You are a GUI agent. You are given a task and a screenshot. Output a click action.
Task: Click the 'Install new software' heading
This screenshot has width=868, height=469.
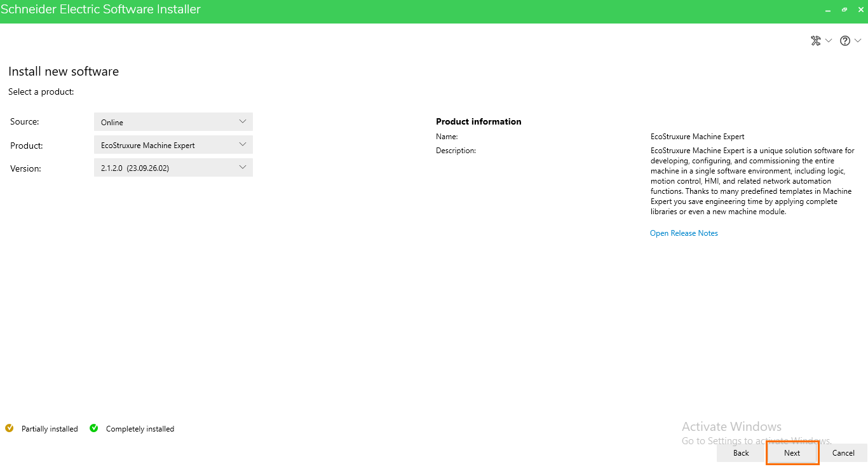[x=64, y=71]
